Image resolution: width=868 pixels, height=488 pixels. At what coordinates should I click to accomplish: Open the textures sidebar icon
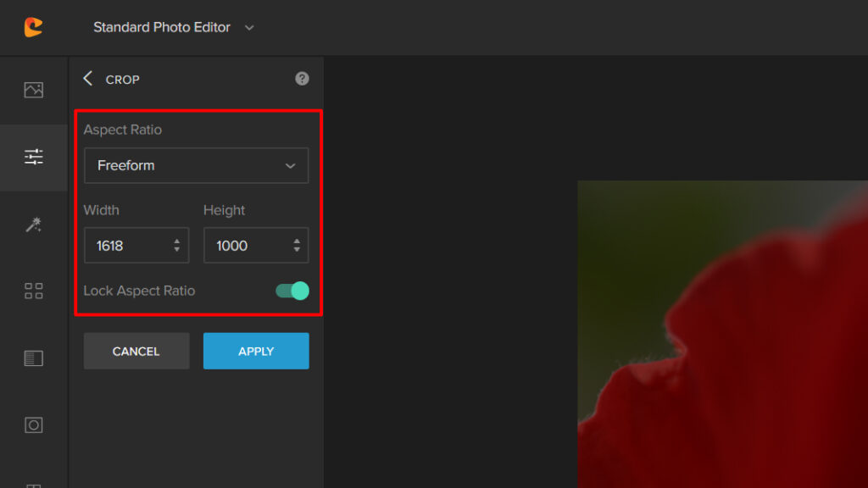point(33,358)
